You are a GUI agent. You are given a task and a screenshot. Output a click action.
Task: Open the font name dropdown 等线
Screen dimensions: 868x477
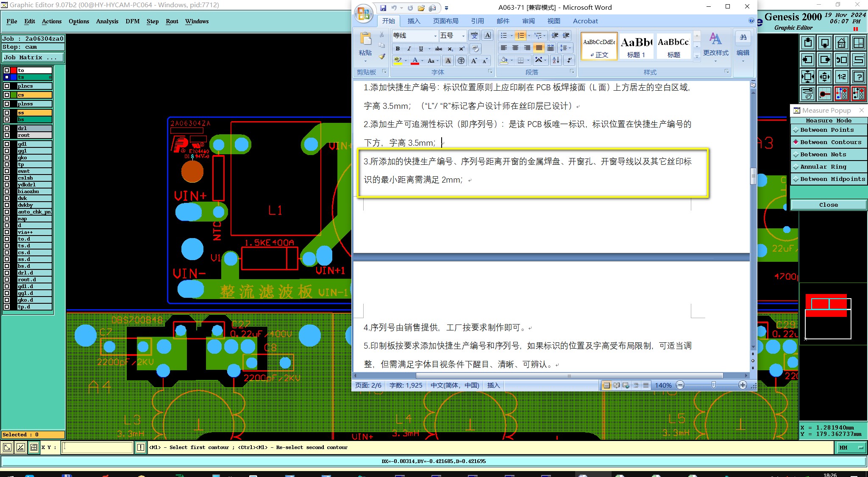tap(435, 36)
